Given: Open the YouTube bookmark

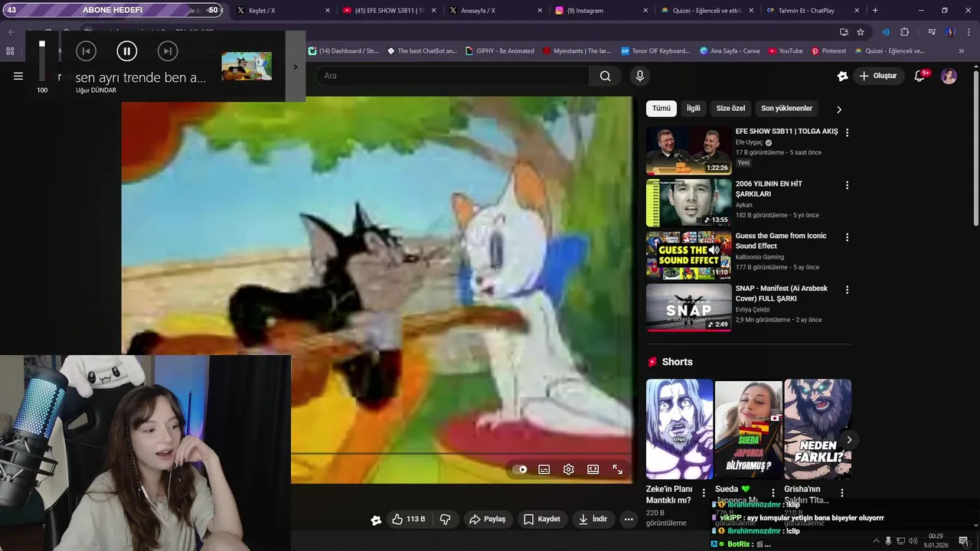Looking at the screenshot, I should pos(785,51).
